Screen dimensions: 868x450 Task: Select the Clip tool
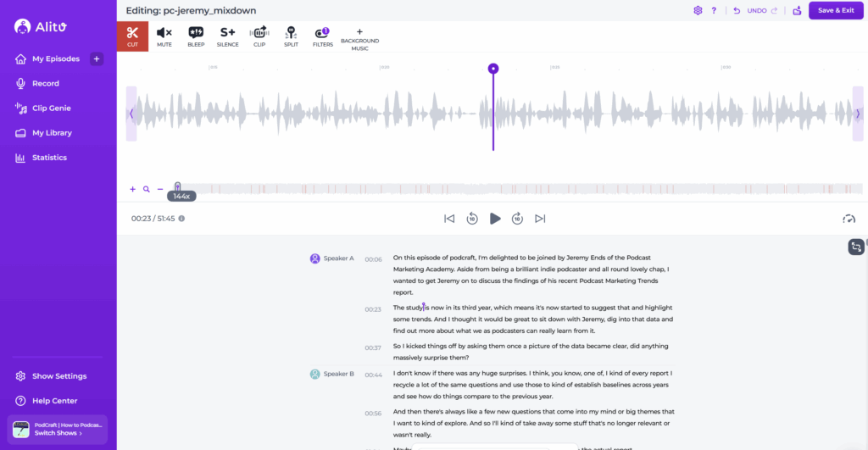(x=259, y=36)
